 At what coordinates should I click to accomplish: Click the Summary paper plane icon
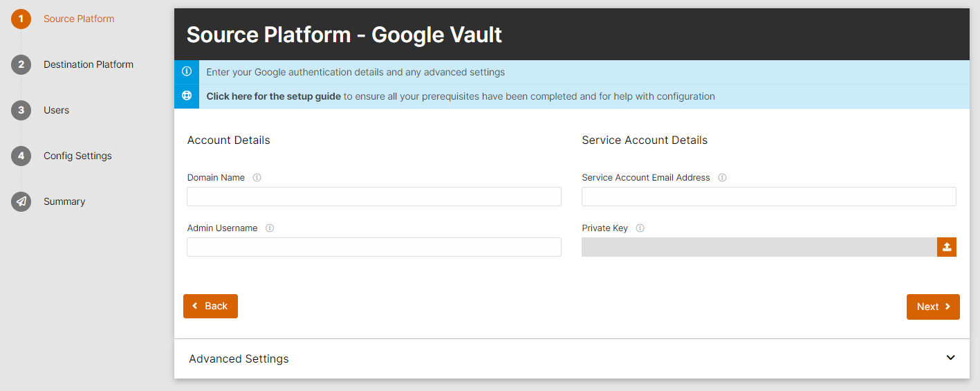coord(21,201)
